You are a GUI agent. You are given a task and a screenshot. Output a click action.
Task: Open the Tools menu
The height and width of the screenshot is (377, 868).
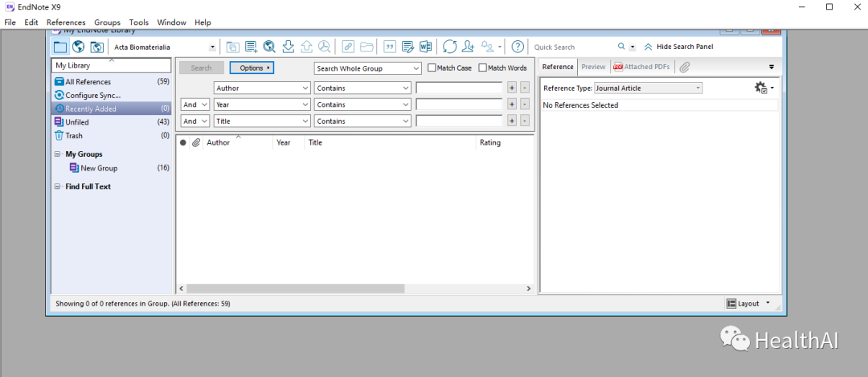click(x=139, y=23)
